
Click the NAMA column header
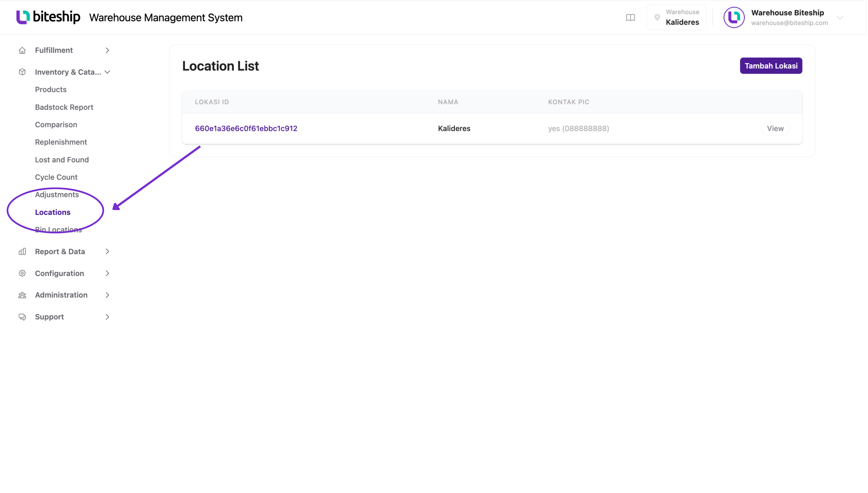click(x=448, y=102)
